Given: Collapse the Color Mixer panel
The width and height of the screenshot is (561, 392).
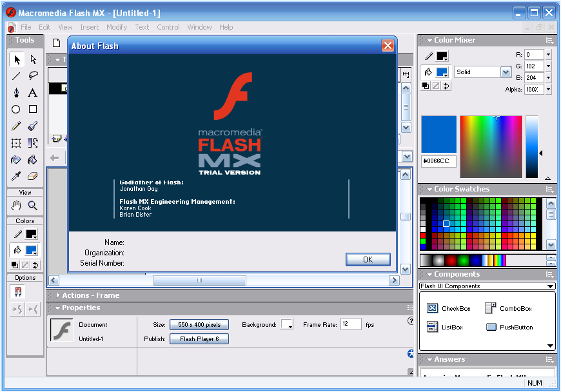Looking at the screenshot, I should pos(430,40).
